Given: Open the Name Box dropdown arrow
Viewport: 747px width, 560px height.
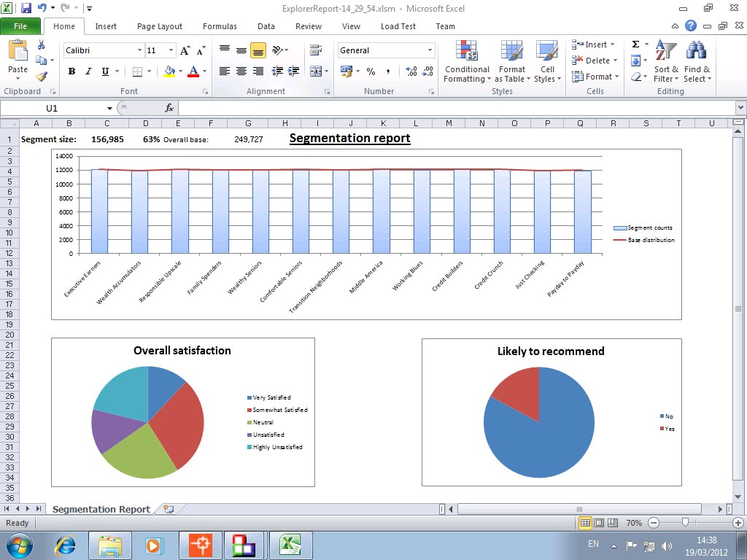Looking at the screenshot, I should (109, 109).
